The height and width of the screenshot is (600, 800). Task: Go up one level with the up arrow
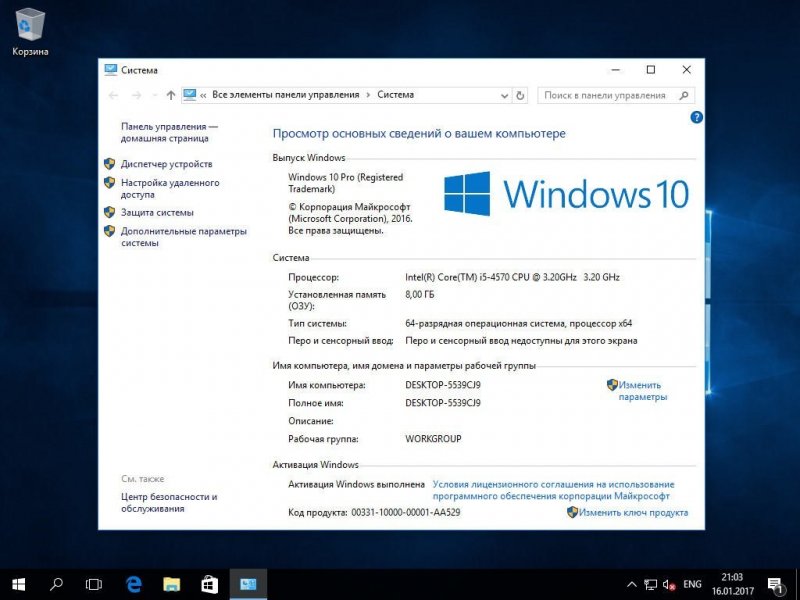pos(171,95)
